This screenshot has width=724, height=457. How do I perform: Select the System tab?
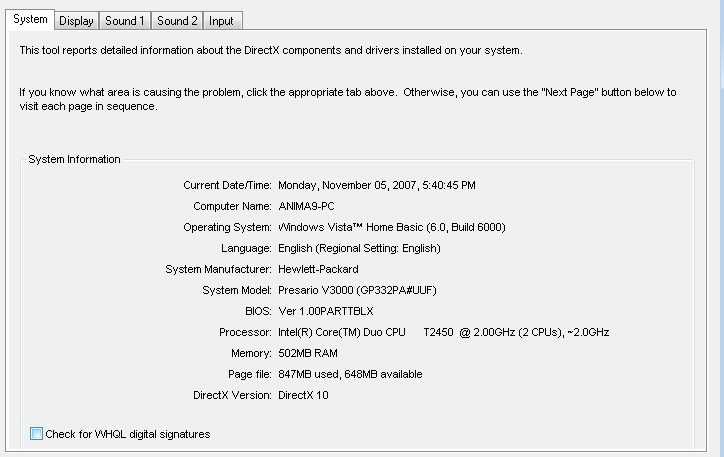(30, 19)
